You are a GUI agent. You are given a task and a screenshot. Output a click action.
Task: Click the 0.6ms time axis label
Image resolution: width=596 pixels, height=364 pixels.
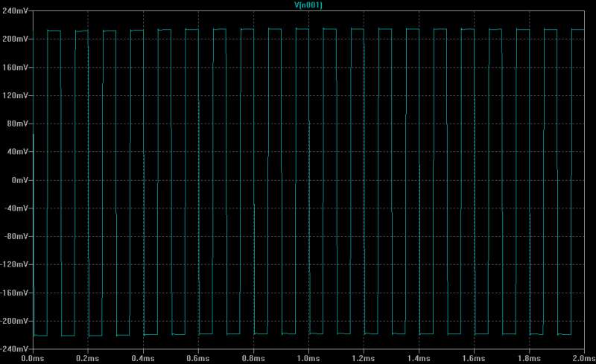coord(198,358)
